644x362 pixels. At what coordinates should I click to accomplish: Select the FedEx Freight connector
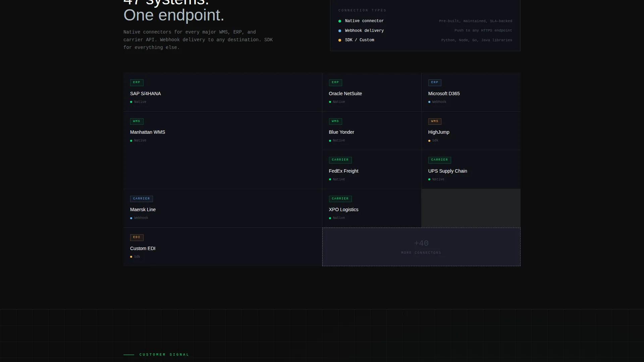pyautogui.click(x=372, y=169)
